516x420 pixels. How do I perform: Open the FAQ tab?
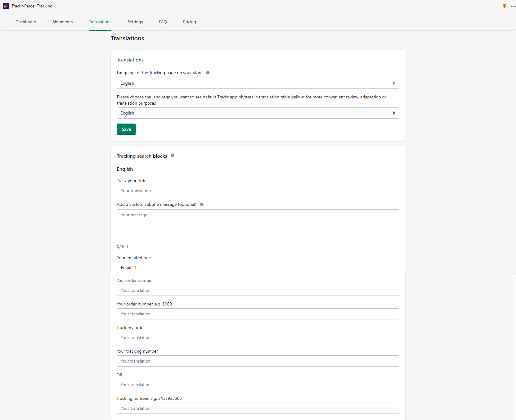(x=163, y=22)
